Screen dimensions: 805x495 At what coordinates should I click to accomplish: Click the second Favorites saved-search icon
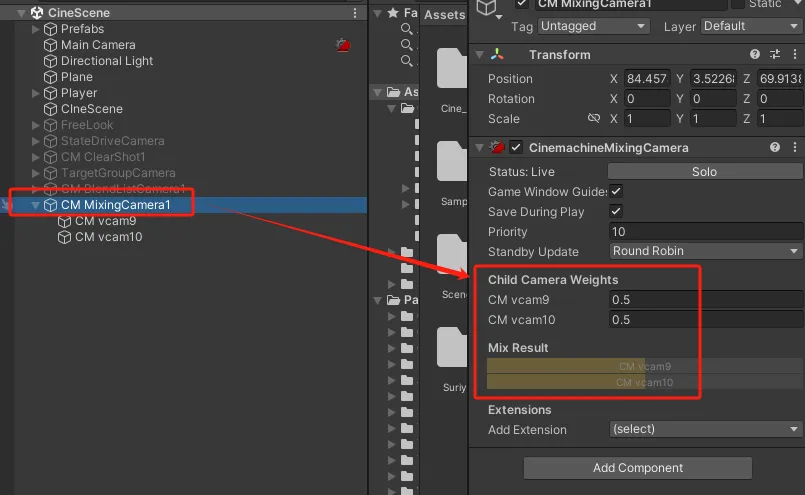(x=406, y=45)
